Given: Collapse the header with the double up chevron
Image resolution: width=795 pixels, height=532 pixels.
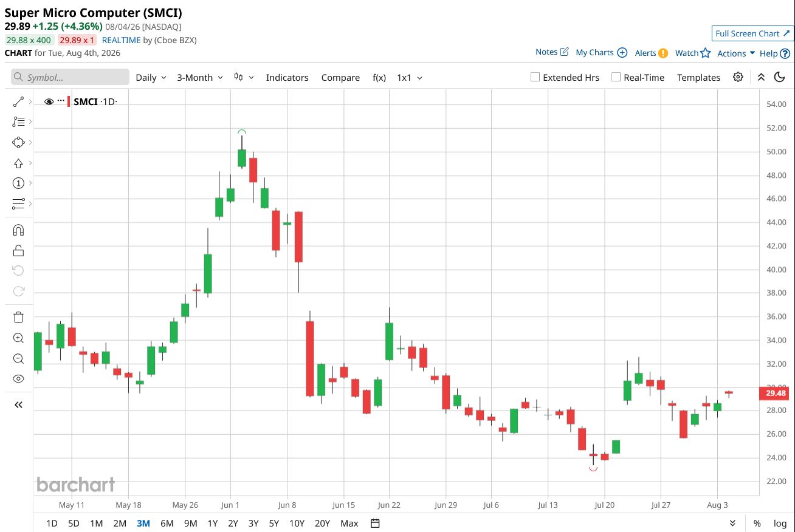Looking at the screenshot, I should 761,77.
